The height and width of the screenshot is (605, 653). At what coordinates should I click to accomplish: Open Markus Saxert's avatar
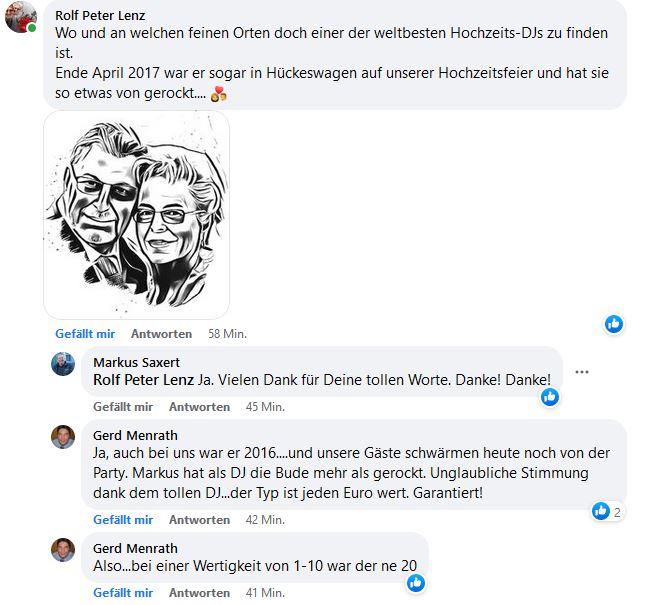(x=63, y=364)
